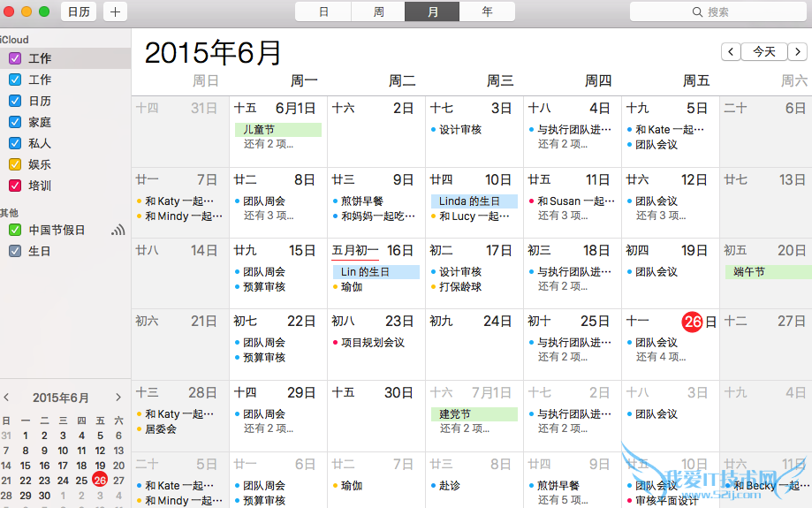Screen dimensions: 812x508
Task: Expand "还有 4 项" on June 26
Action: tap(660, 357)
